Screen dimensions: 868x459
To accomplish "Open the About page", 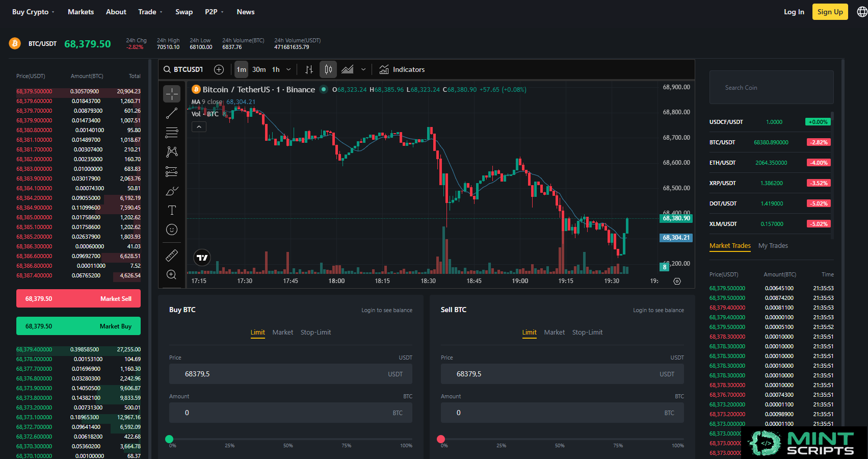I will 116,12.
